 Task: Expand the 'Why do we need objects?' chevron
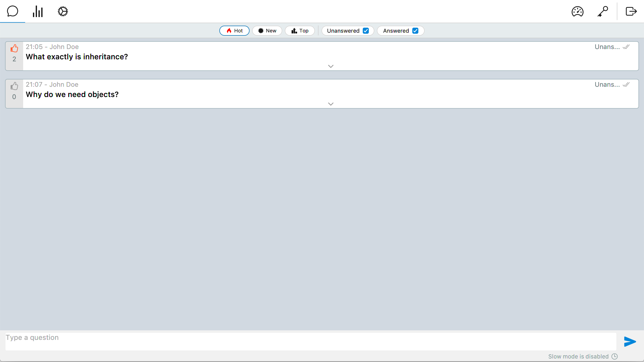(x=331, y=104)
